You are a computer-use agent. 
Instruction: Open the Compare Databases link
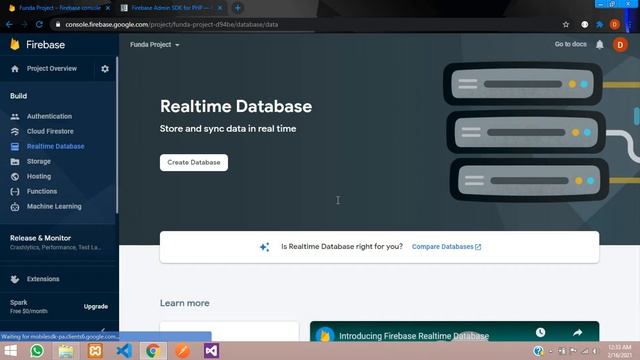446,247
